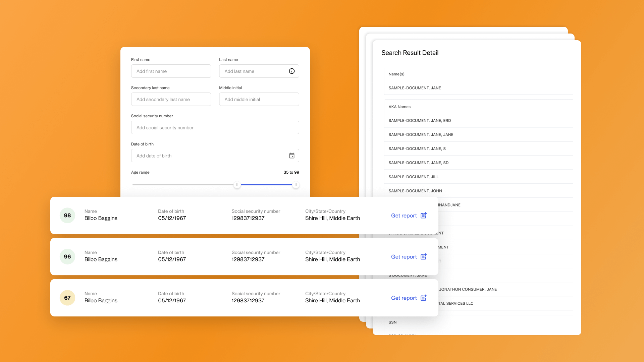
Task: Click the Get report icon for 67-score result
Action: [423, 297]
